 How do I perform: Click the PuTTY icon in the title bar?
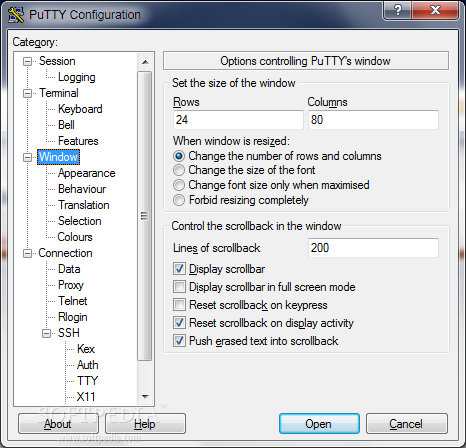[16, 14]
